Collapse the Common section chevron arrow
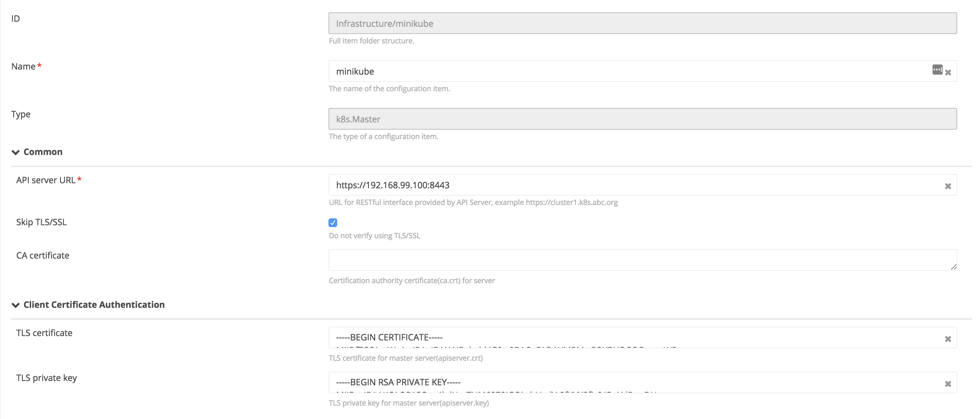Screen dimensions: 980x419 click(x=16, y=152)
